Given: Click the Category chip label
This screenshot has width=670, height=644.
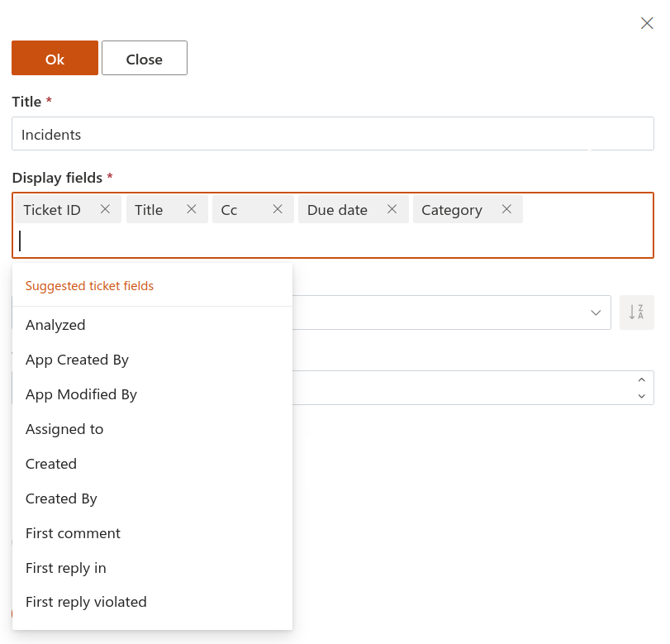Looking at the screenshot, I should (452, 210).
